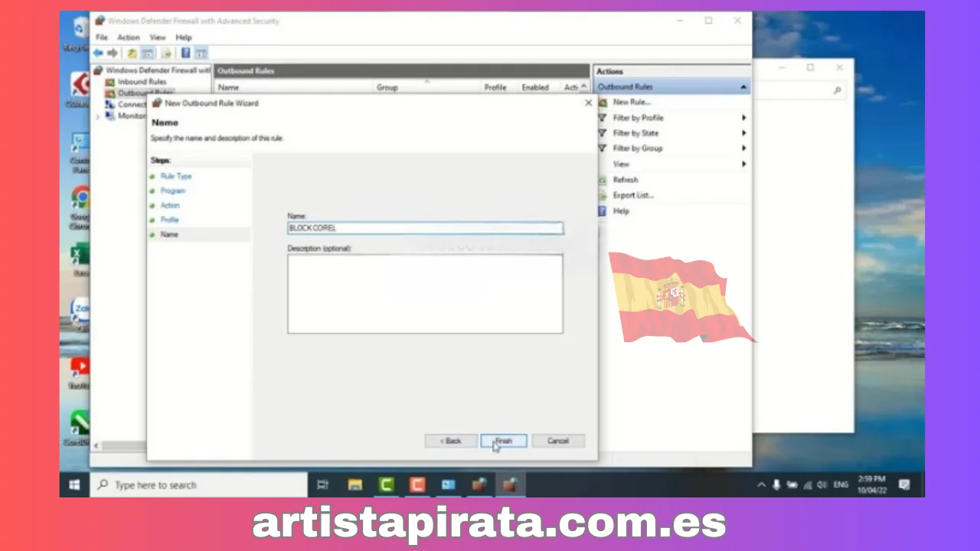Viewport: 980px width, 551px height.
Task: Click the green Camtasia taskbar icon
Action: 386,484
